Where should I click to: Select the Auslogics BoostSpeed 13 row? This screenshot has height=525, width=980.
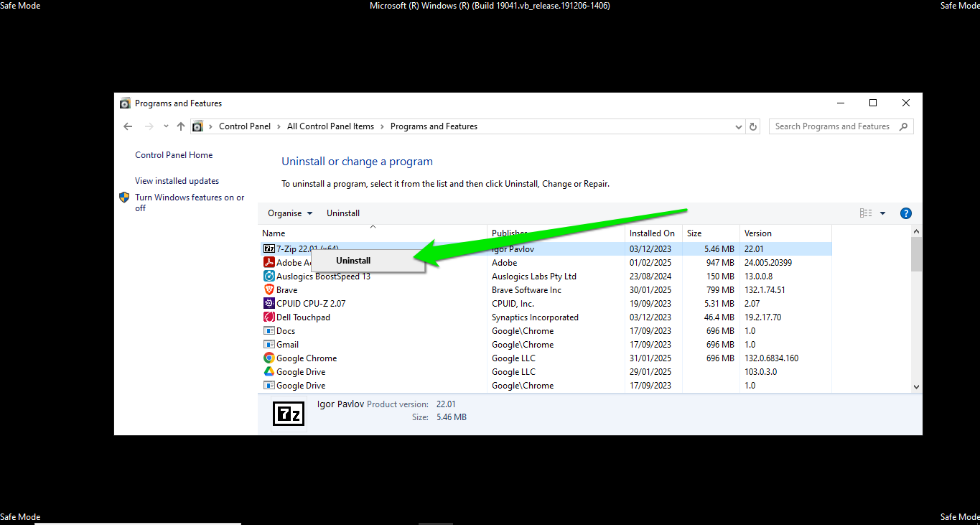click(545, 277)
